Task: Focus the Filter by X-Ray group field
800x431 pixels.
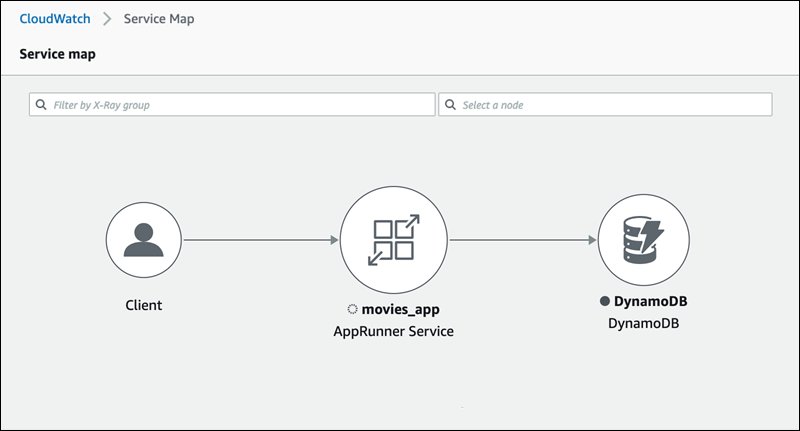Action: pos(240,105)
